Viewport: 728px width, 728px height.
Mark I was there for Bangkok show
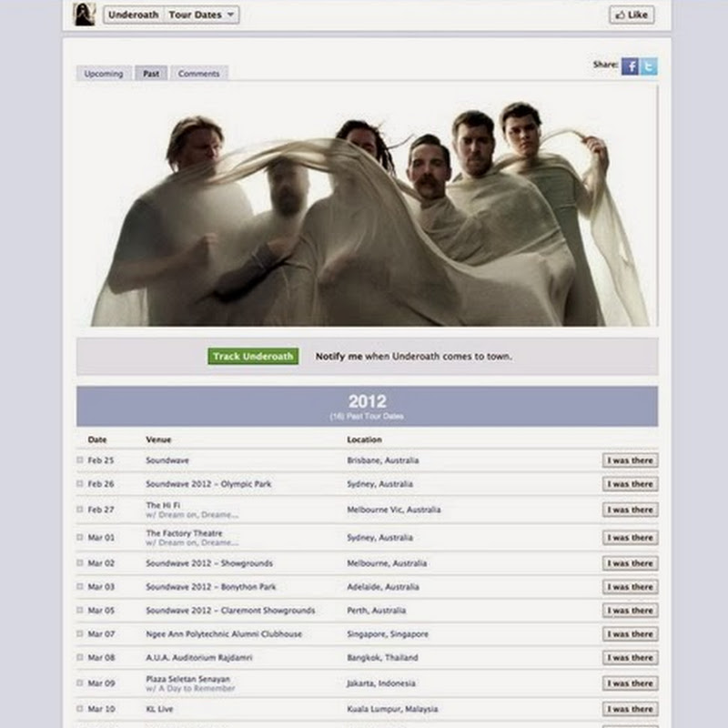630,657
